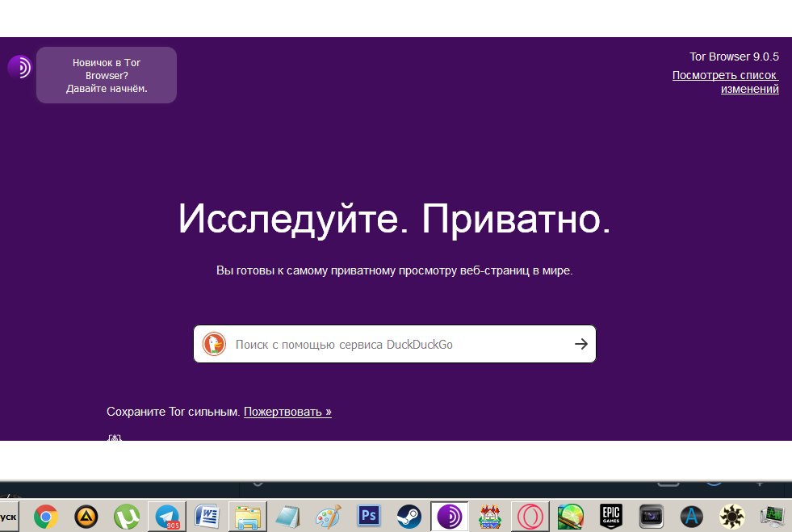Screen dimensions: 792x532
Task: Open Epic Games Launcher from the taskbar
Action: coord(611,517)
